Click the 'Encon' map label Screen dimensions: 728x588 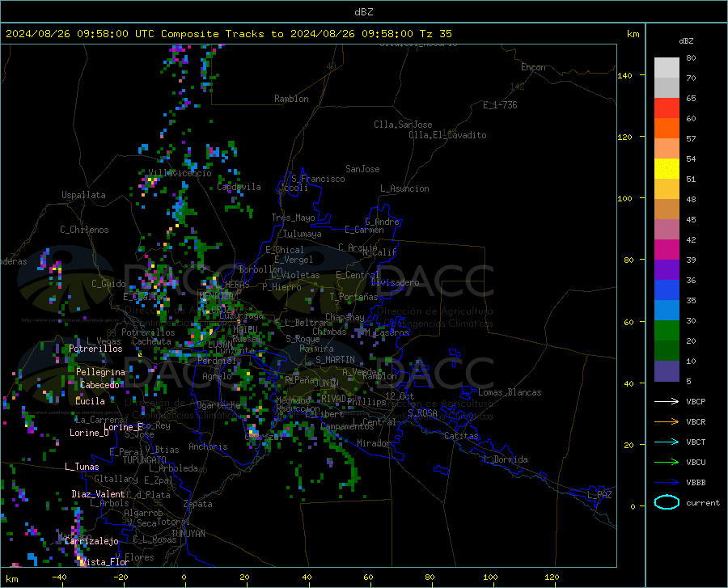click(x=533, y=67)
